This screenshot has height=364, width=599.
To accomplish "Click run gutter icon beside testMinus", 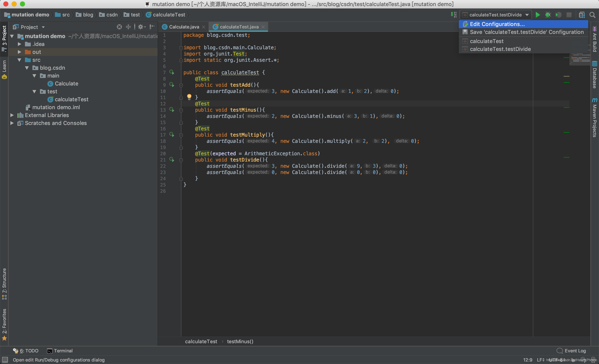I will click(x=172, y=110).
